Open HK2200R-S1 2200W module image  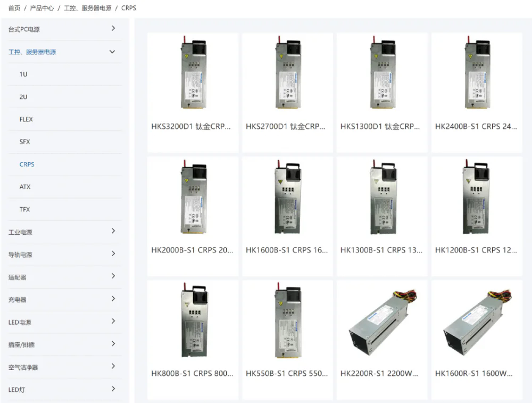coord(383,322)
